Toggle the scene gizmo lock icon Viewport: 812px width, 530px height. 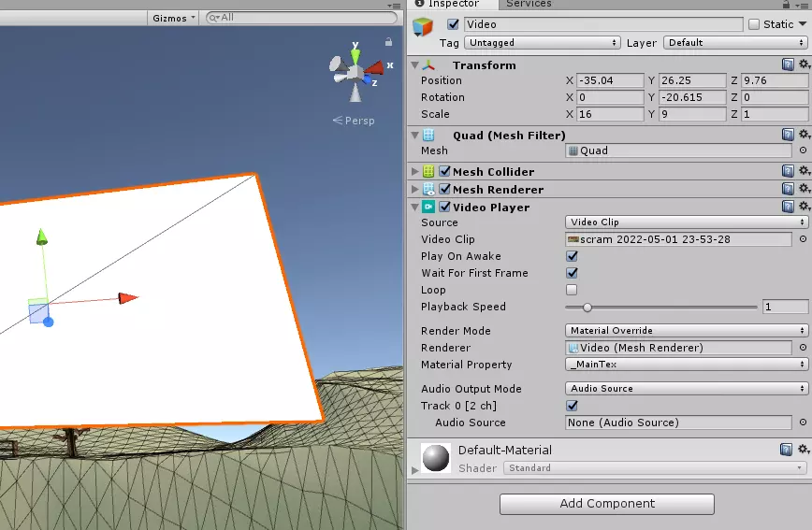[388, 42]
